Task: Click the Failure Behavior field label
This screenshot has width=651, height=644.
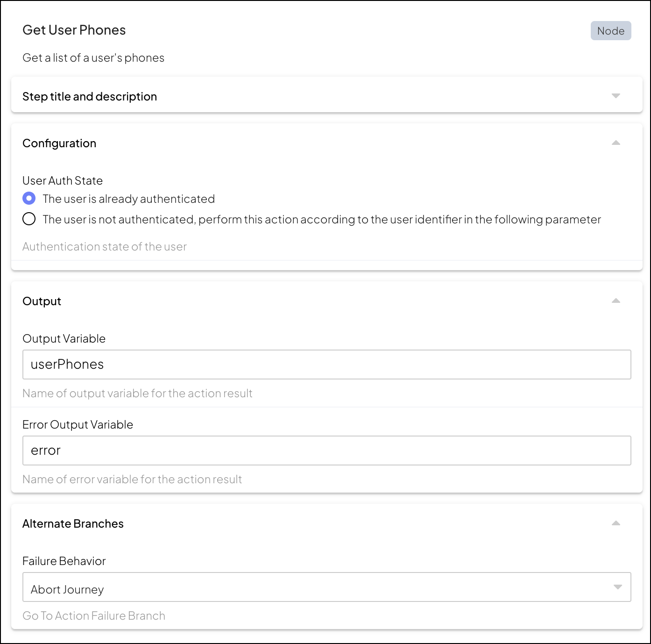Action: click(x=64, y=561)
